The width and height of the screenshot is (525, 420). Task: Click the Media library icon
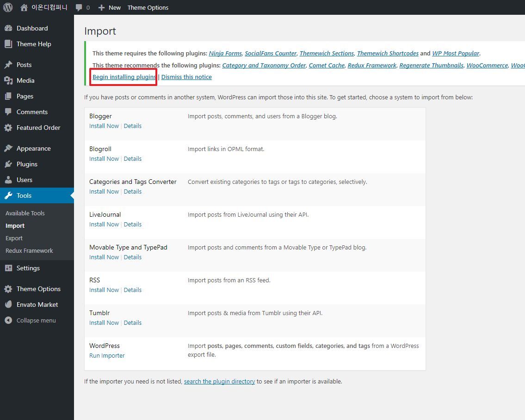tap(8, 80)
